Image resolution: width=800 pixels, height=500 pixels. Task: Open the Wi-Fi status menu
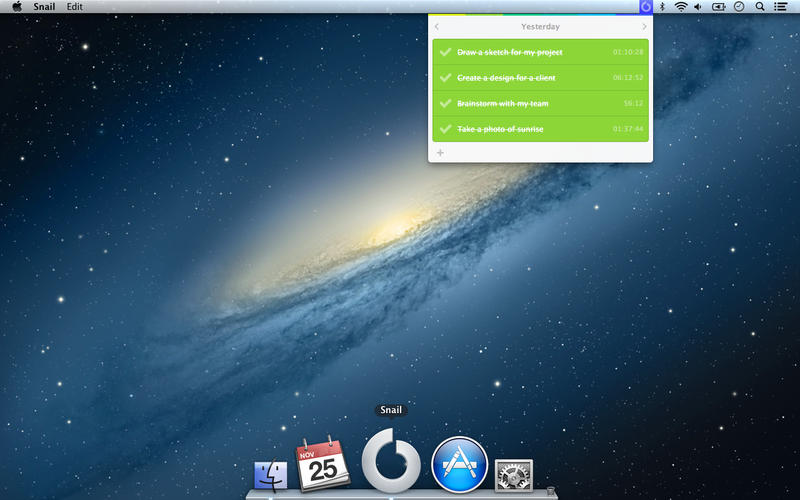pyautogui.click(x=681, y=6)
